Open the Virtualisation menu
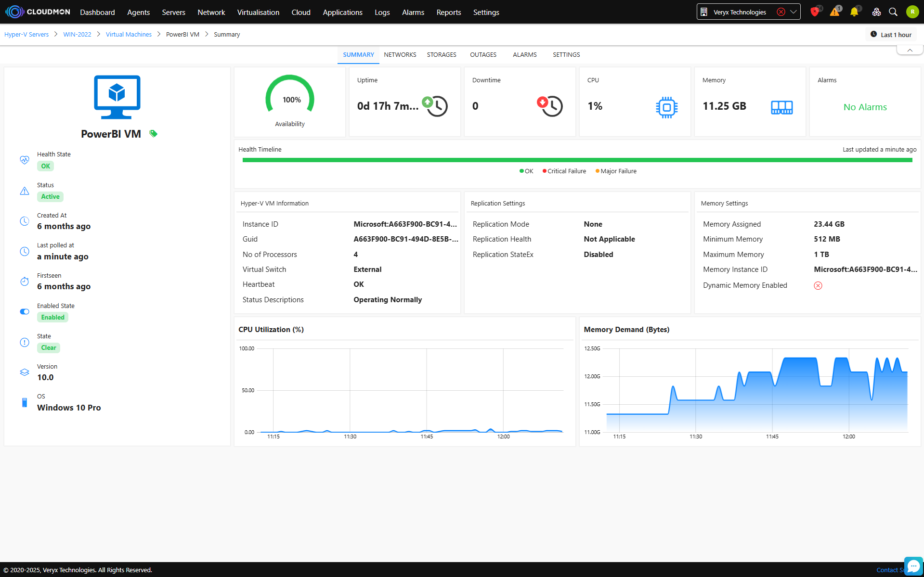The image size is (924, 577). 258,12
